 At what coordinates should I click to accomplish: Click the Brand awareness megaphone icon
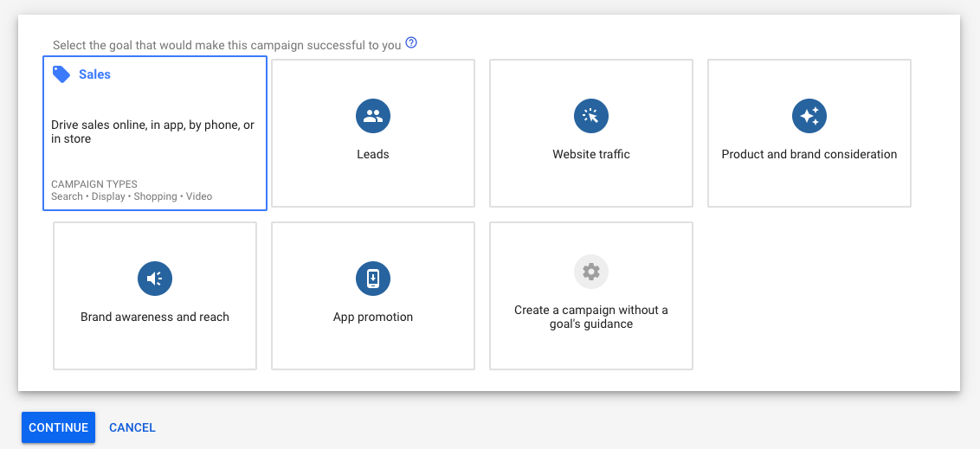tap(155, 279)
